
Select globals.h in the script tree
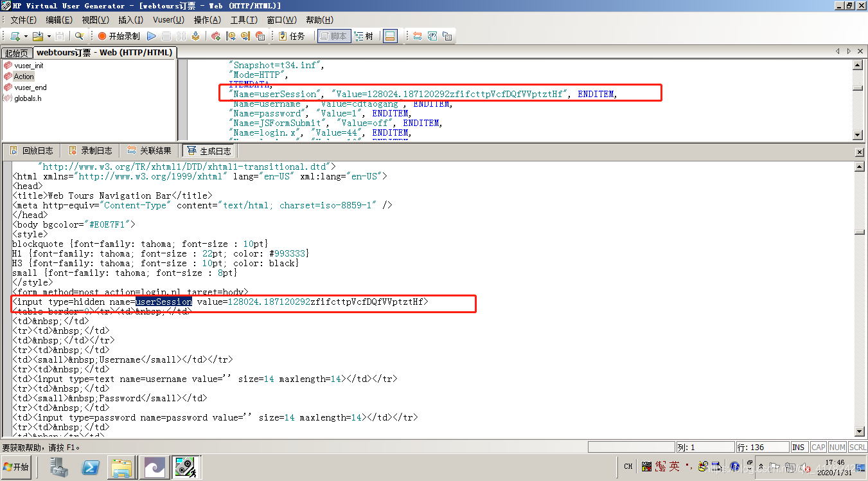pos(28,98)
